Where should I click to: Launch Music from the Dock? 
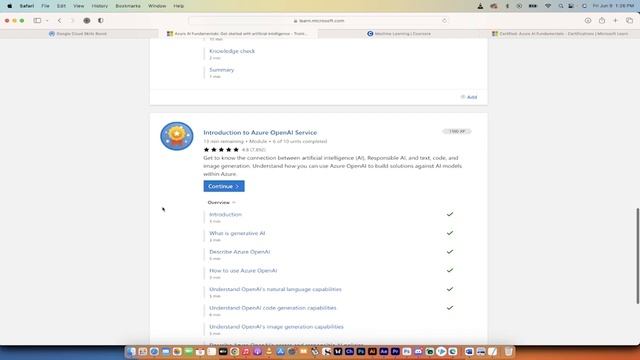pyautogui.click(x=246, y=351)
